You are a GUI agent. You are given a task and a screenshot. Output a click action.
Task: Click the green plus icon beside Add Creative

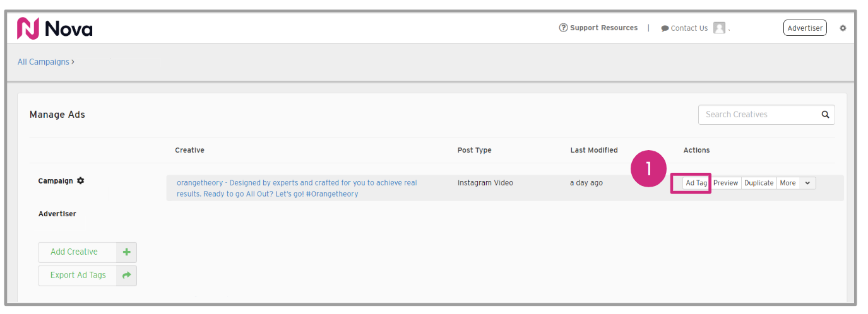127,252
